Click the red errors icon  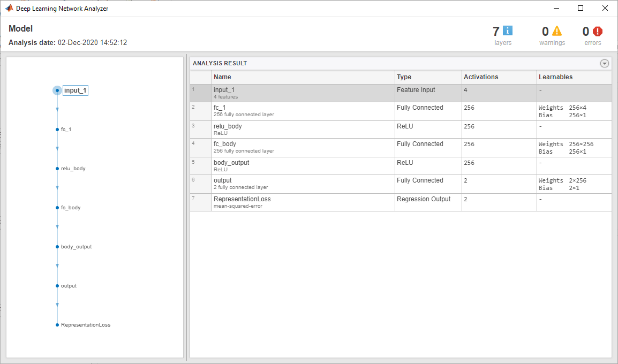pyautogui.click(x=598, y=31)
